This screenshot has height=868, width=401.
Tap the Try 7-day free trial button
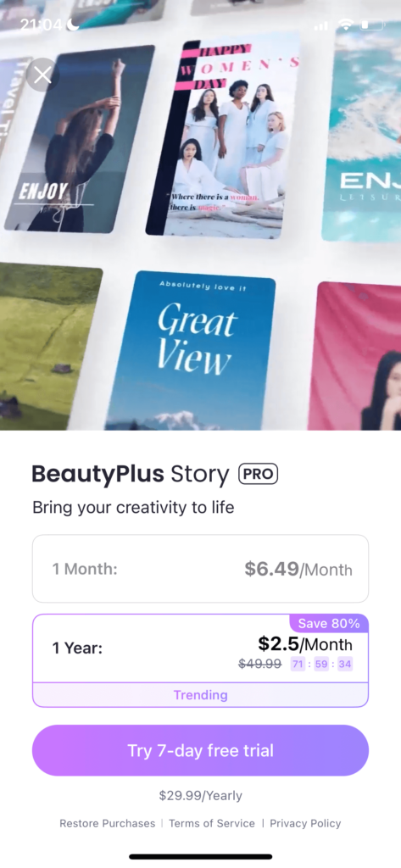pos(200,751)
